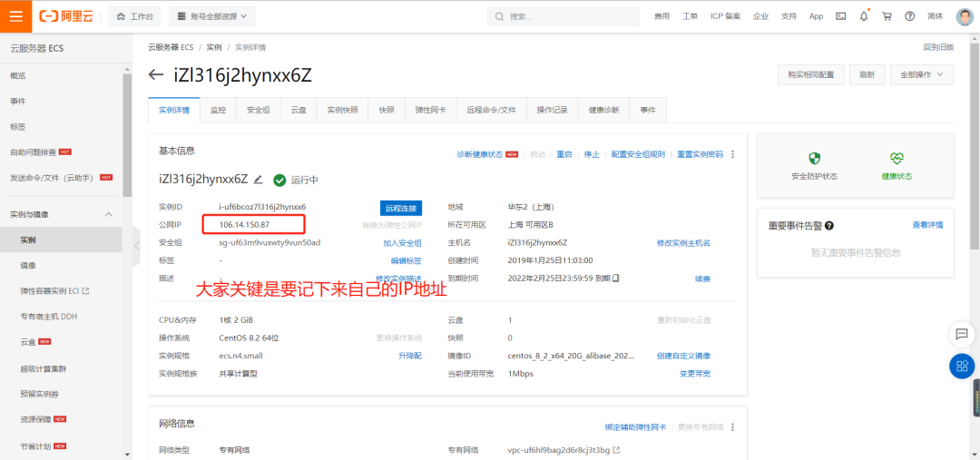
Task: Switch to the 弹性网卡 tab
Action: [x=431, y=110]
